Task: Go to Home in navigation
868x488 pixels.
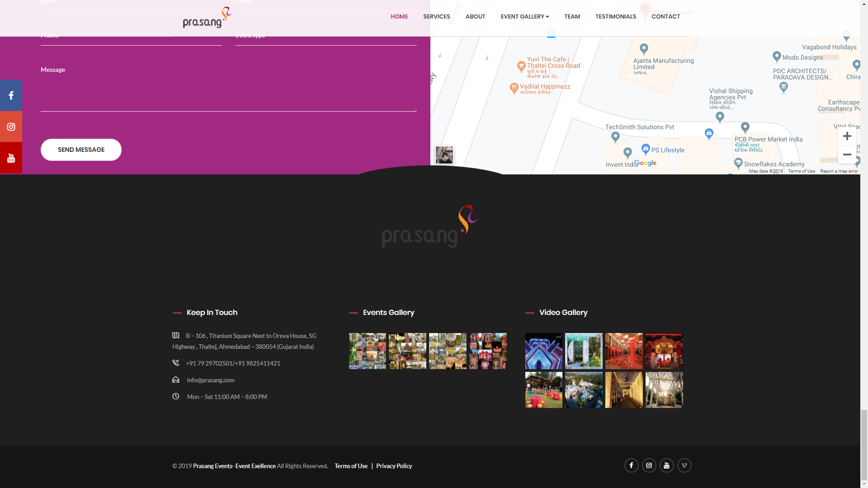Action: [x=399, y=16]
